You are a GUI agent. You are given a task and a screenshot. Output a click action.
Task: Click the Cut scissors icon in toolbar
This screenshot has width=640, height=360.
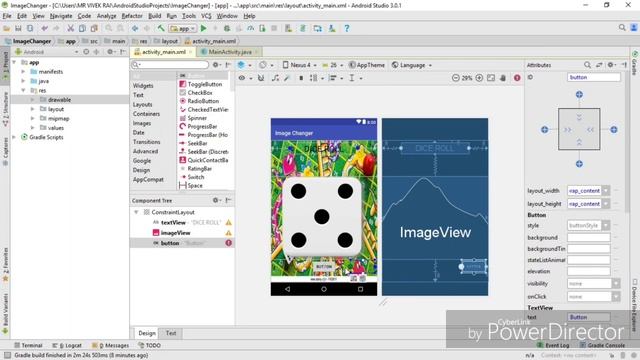(70, 28)
